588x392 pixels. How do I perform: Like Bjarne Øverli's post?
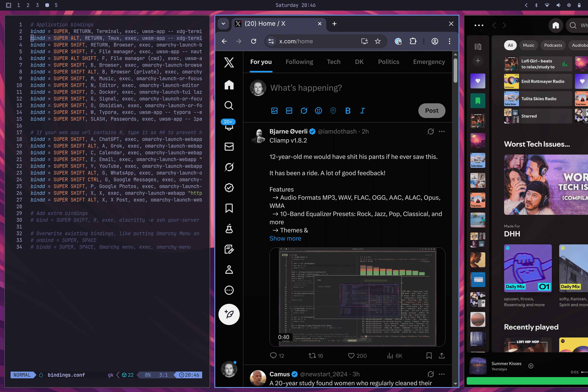[x=351, y=355]
